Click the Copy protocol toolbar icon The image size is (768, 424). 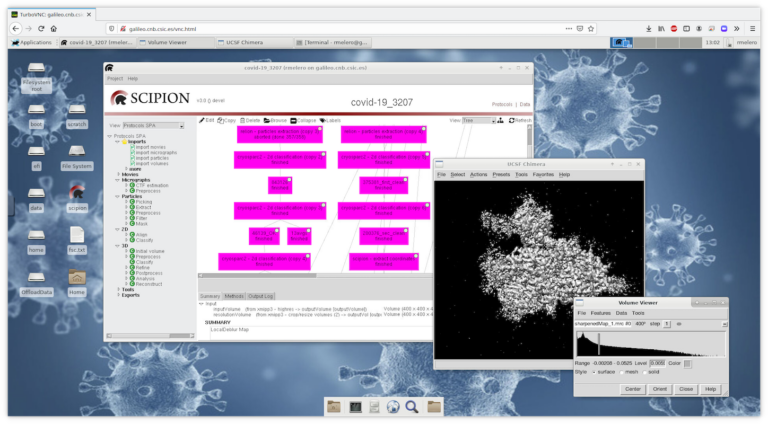(x=220, y=120)
